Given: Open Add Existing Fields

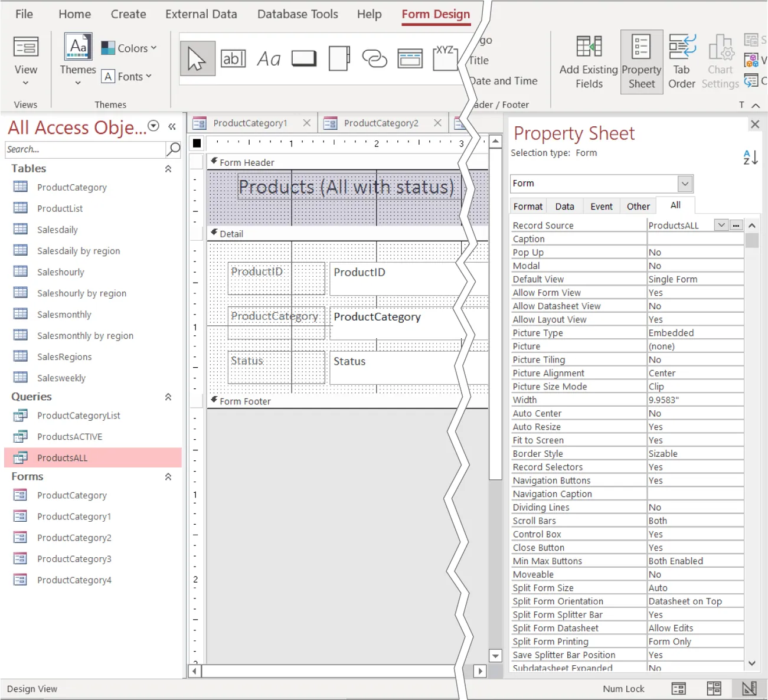Looking at the screenshot, I should [x=589, y=62].
